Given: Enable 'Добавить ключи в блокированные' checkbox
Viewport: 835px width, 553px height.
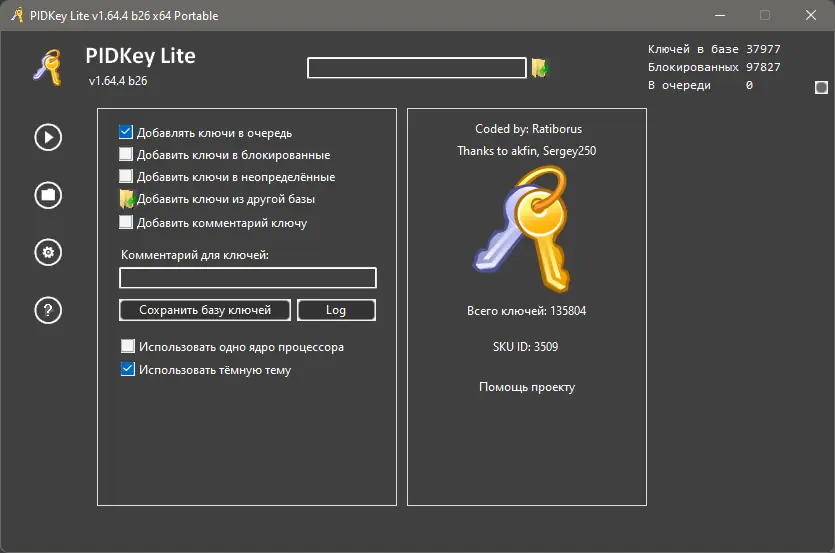Looking at the screenshot, I should pyautogui.click(x=126, y=155).
